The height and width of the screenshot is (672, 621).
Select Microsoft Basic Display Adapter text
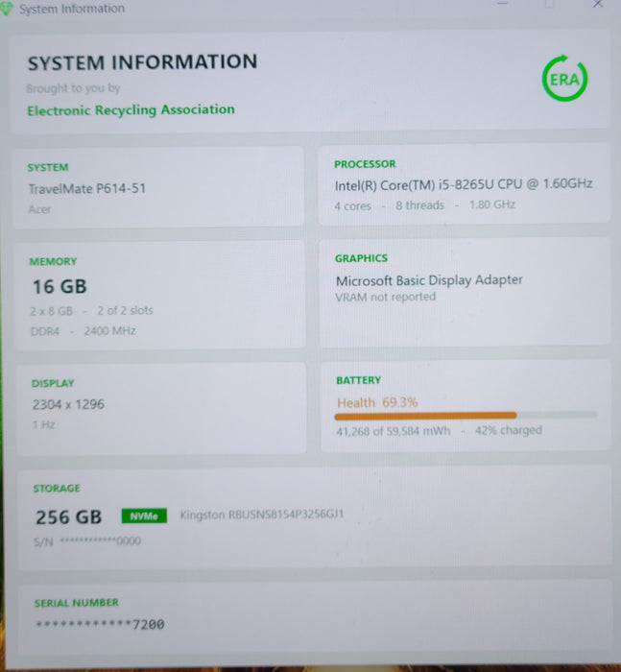pyautogui.click(x=429, y=280)
